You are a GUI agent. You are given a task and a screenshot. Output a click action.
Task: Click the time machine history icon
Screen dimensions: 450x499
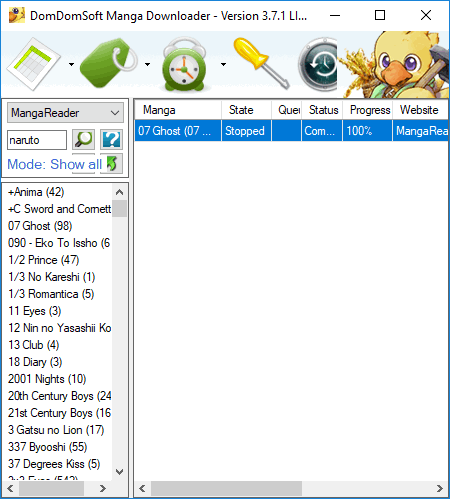(318, 65)
